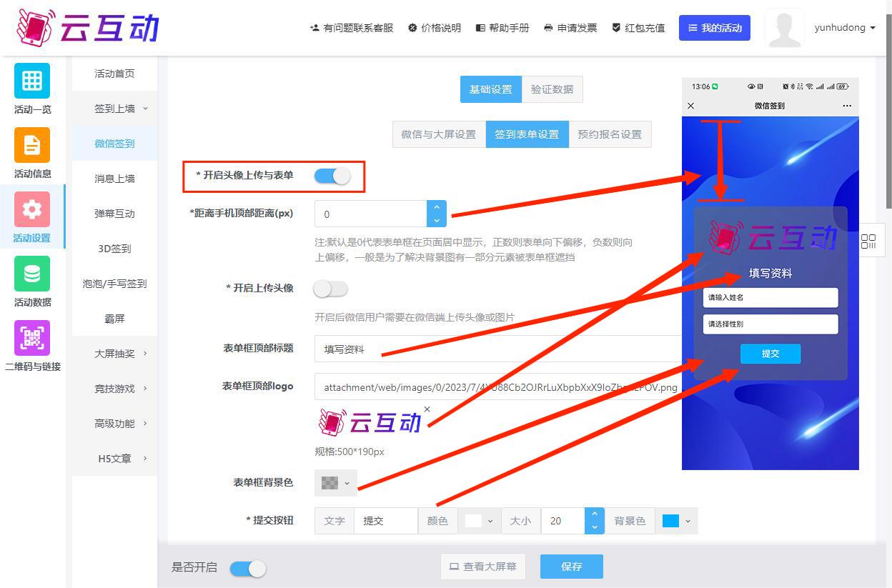The height and width of the screenshot is (588, 892).
Task: Open 帮助手册 from the header
Action: [x=502, y=28]
